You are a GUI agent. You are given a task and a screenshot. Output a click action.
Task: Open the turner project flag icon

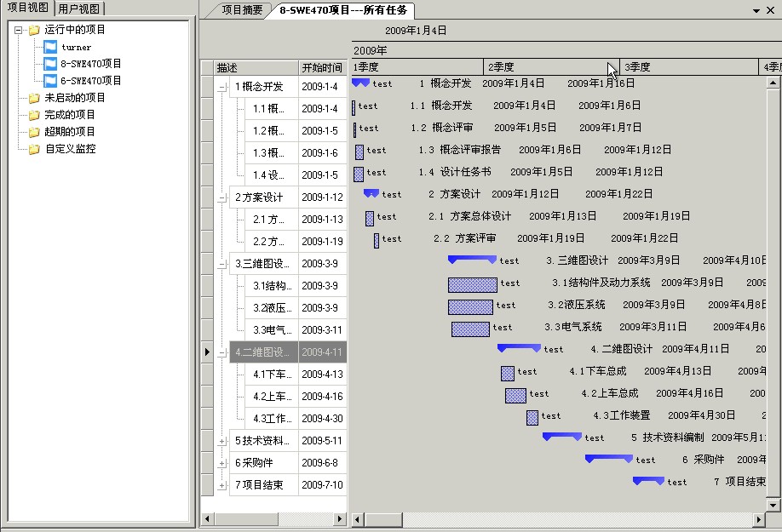coord(50,47)
